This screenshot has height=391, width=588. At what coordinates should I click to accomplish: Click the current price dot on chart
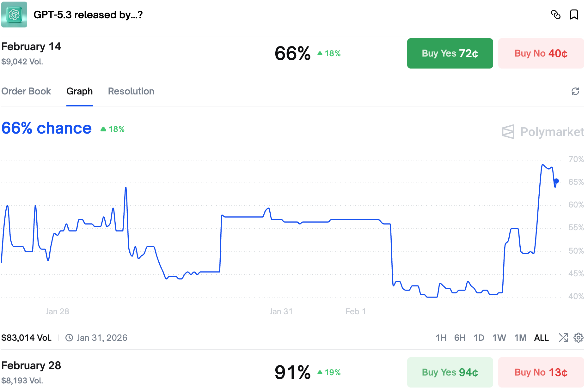click(556, 181)
